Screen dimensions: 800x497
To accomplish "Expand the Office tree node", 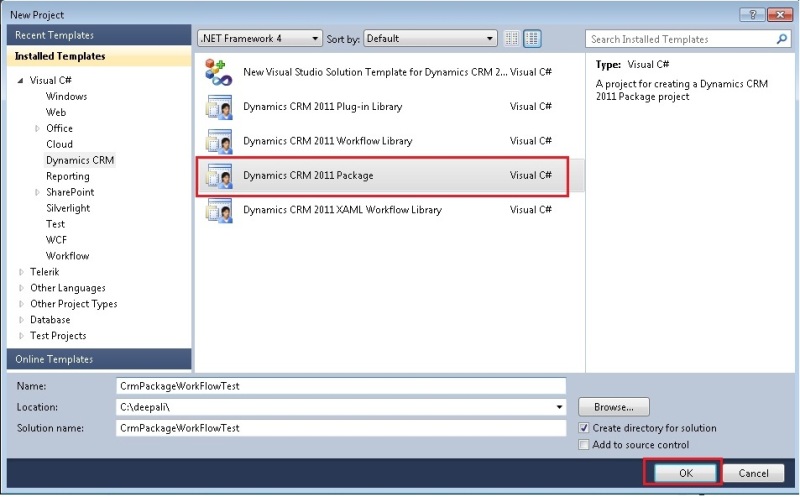I will (37, 129).
